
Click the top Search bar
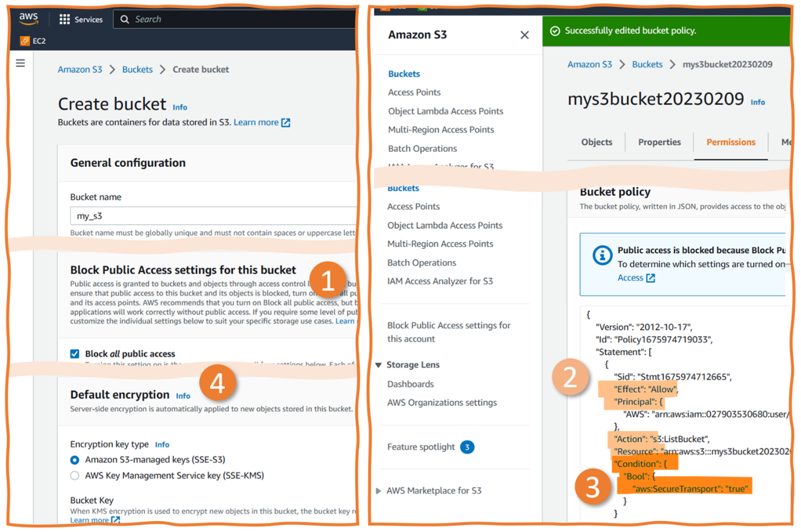tap(237, 20)
